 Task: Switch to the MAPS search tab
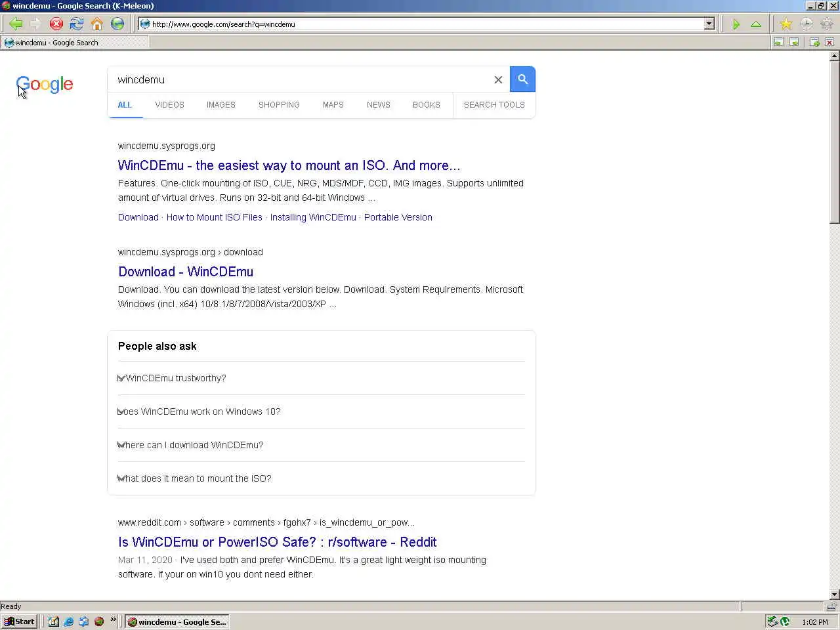(333, 105)
